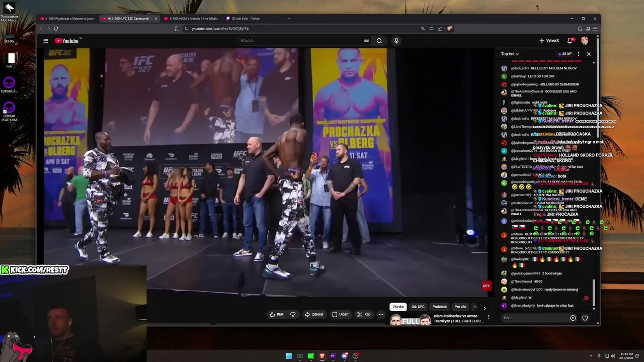
Task: Open YouTube notifications bell
Action: pos(570,41)
